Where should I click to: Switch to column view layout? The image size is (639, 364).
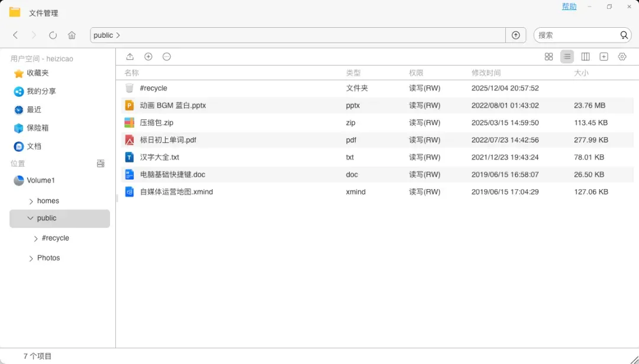pos(585,57)
